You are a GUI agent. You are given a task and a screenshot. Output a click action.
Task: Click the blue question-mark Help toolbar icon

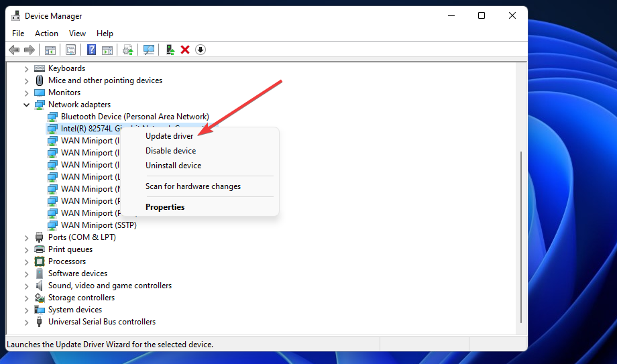(91, 50)
